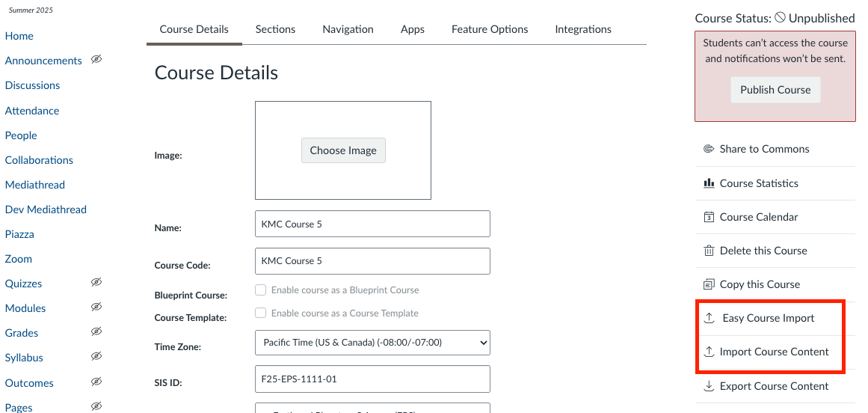Open the Apps tab

(413, 29)
